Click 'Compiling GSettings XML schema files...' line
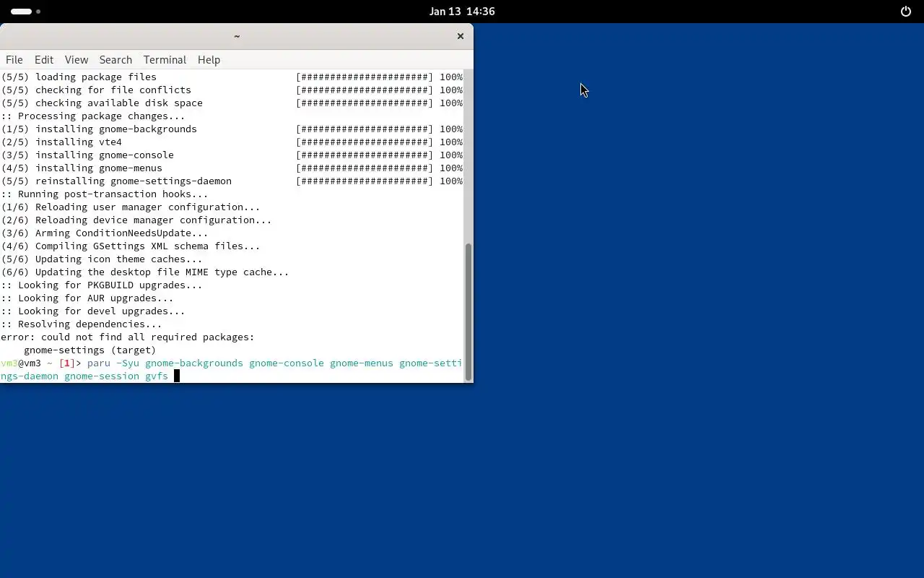The height and width of the screenshot is (578, 924). point(131,246)
